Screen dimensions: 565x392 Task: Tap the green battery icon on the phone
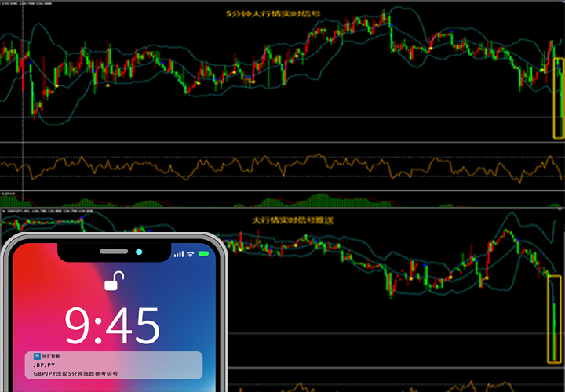(204, 254)
